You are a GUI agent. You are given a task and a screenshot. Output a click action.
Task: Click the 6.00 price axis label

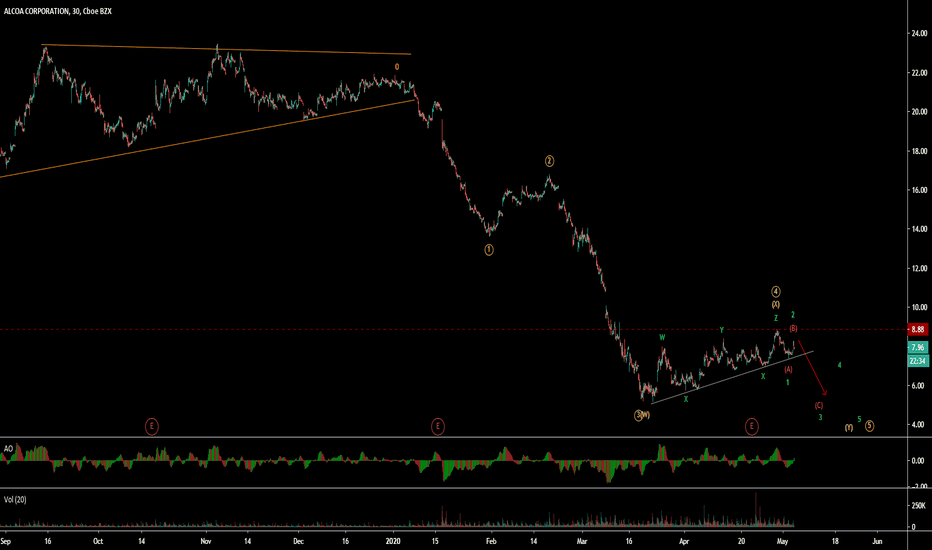pyautogui.click(x=919, y=385)
